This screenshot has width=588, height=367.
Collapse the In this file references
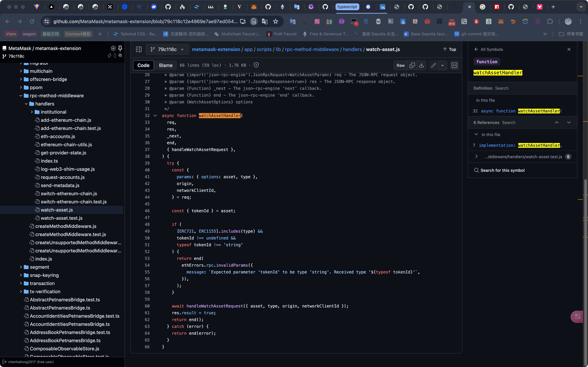click(x=476, y=134)
